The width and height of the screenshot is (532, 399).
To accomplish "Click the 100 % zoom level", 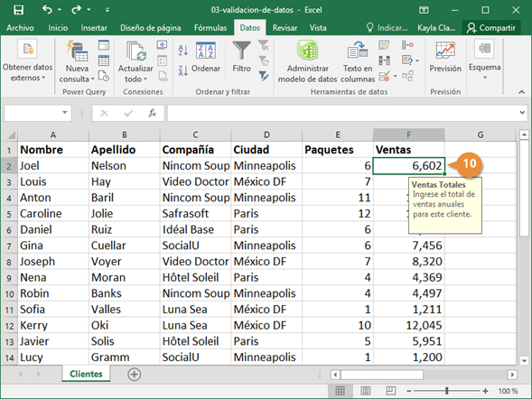I will pyautogui.click(x=508, y=391).
